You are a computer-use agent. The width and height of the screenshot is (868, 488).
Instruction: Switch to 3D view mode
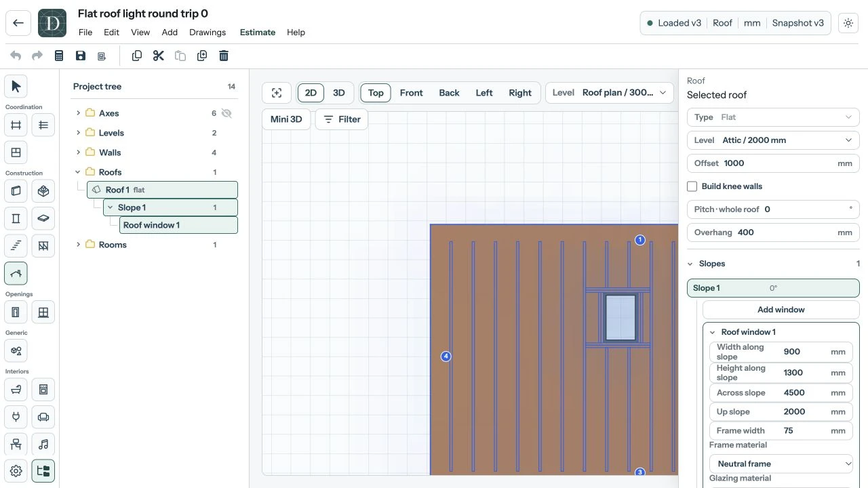point(339,93)
